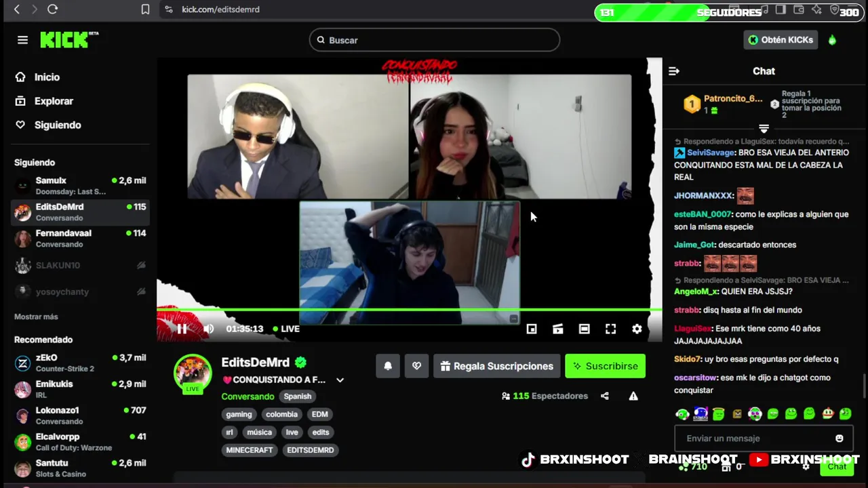Open recommended channel Emikukis
868x488 pixels.
pyautogui.click(x=80, y=389)
